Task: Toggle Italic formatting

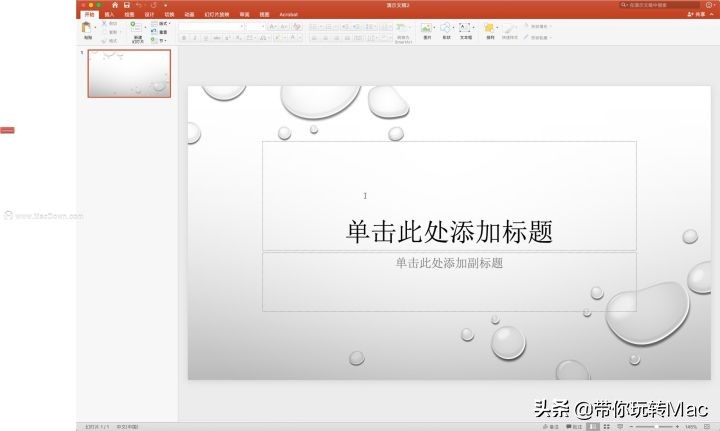Action: 195,38
